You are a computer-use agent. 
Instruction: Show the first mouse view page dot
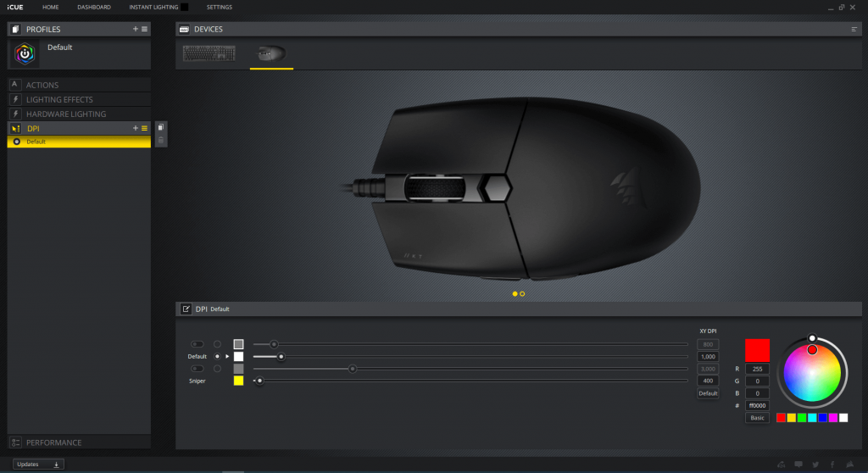pos(515,293)
